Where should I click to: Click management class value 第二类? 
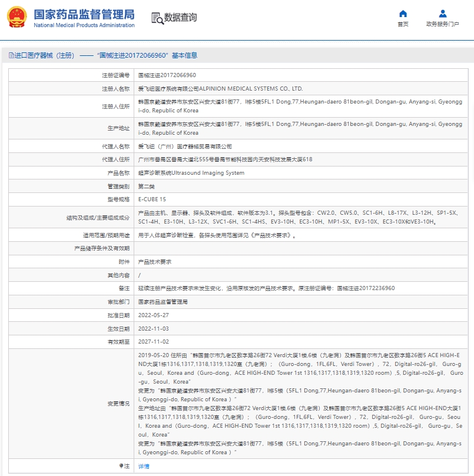147,187
